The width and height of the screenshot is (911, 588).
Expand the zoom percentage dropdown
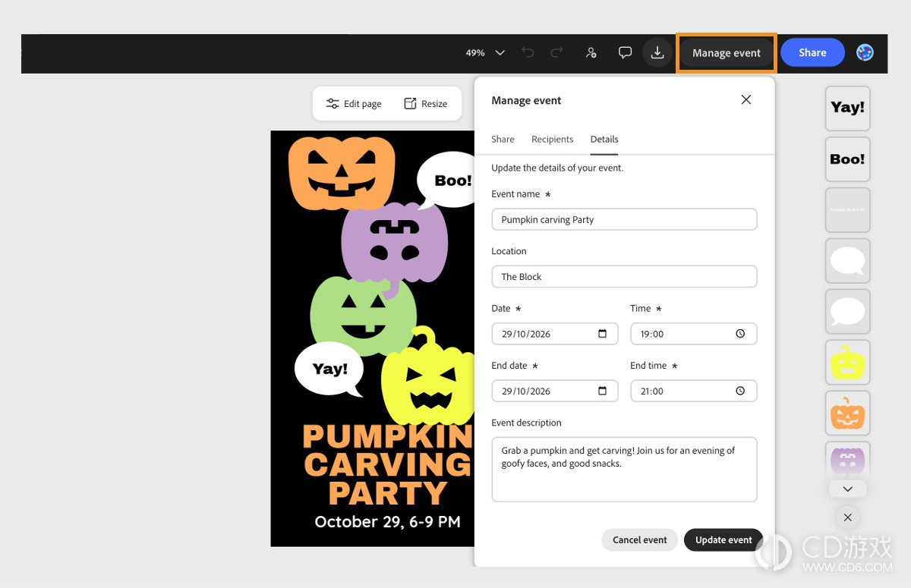coord(500,52)
